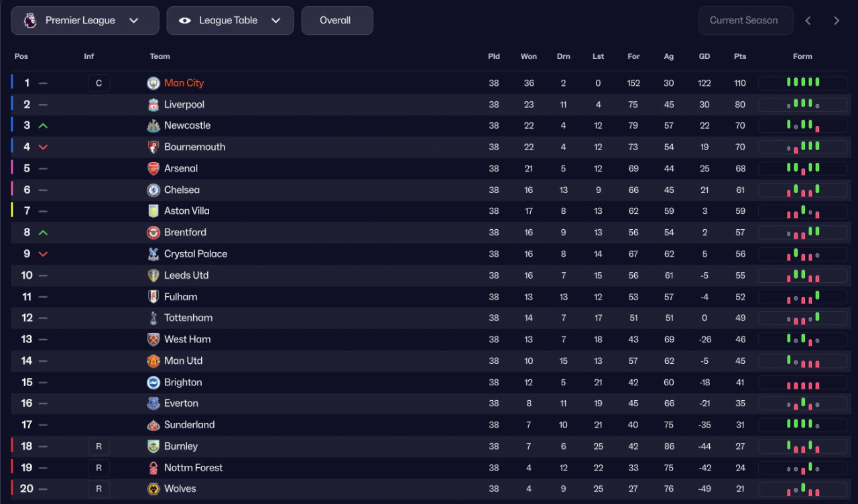The image size is (858, 504).
Task: Open the Premier League competition dropdown
Action: tap(85, 20)
